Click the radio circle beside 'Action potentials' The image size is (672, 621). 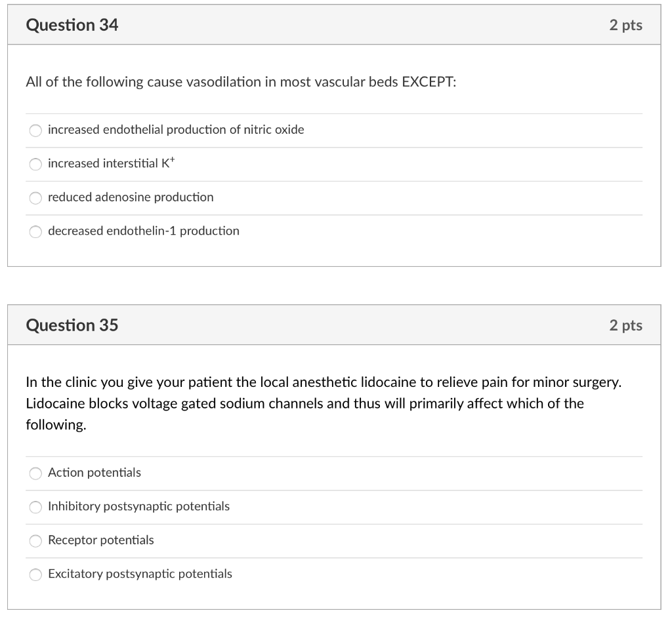point(36,473)
